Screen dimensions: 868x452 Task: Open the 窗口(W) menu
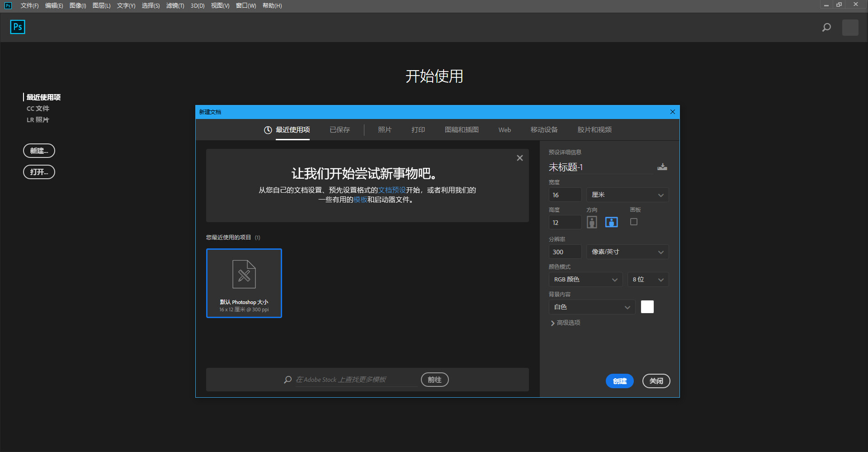coord(246,5)
